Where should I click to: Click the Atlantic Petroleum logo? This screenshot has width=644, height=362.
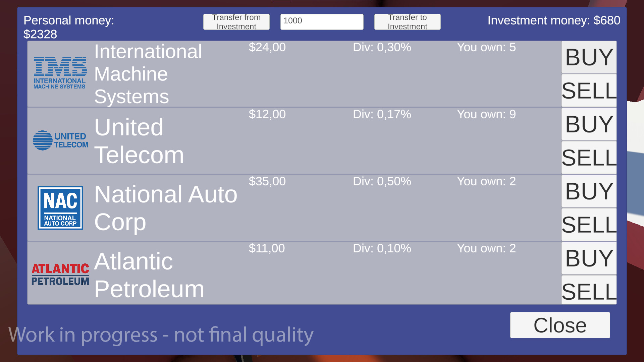tap(60, 273)
